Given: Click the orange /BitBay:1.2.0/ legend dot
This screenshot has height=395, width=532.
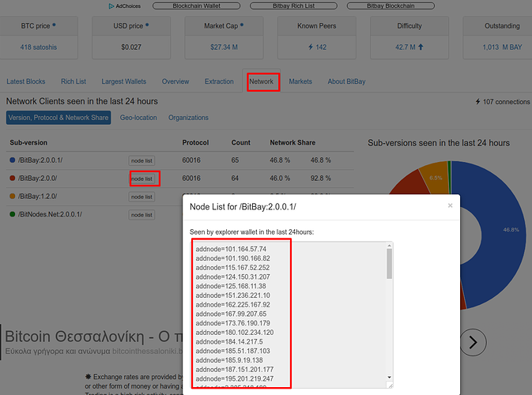Looking at the screenshot, I should 12,196.
